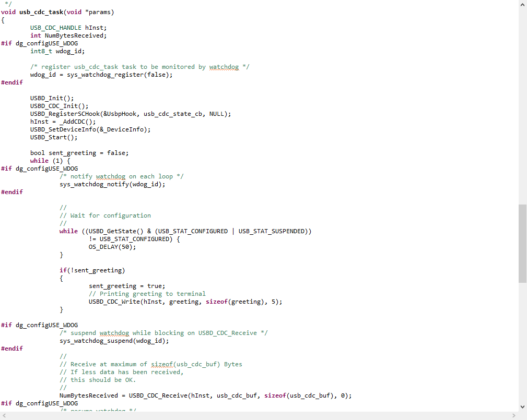This screenshot has height=420, width=527.
Task: Click on the USBD_RegisterSCHook function call
Action: (x=63, y=114)
